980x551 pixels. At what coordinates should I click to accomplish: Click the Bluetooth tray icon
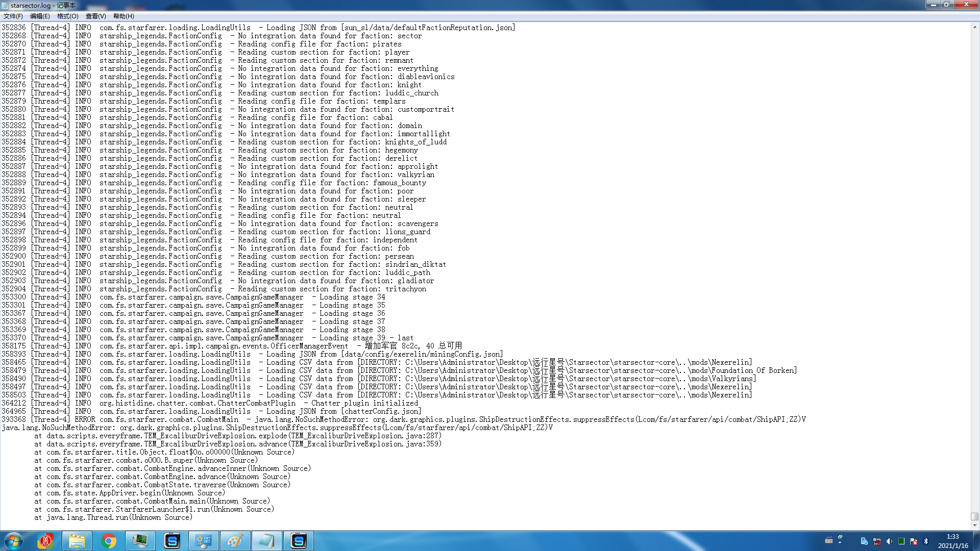point(926,541)
